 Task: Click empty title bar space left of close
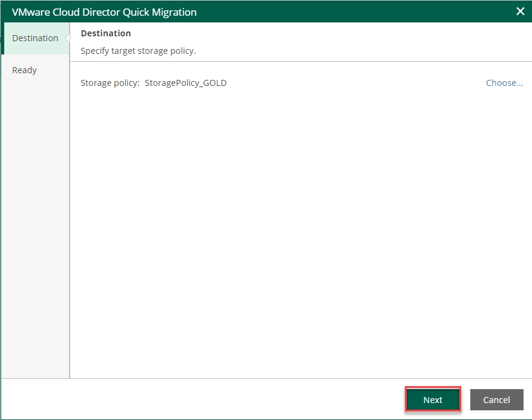(x=363, y=12)
